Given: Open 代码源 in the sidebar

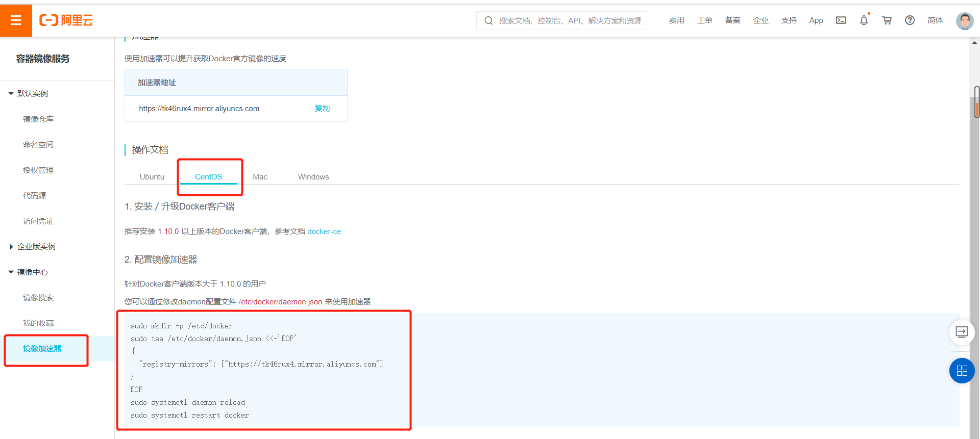Looking at the screenshot, I should [x=34, y=195].
